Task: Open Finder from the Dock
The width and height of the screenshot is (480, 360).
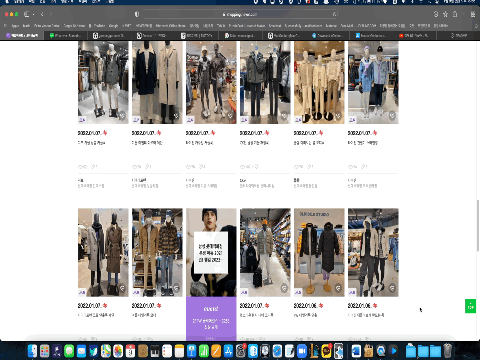Action: (x=32, y=351)
